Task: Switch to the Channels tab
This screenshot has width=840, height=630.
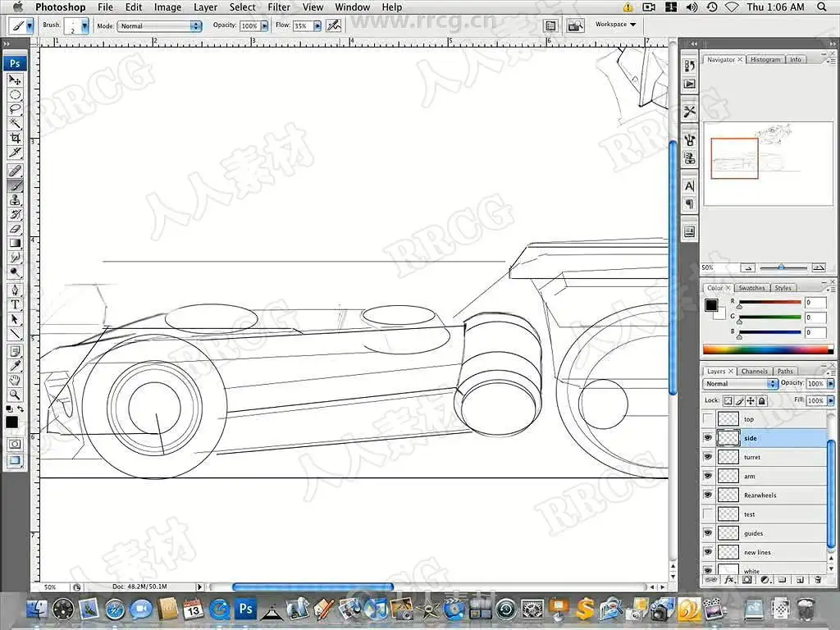Action: coord(754,372)
